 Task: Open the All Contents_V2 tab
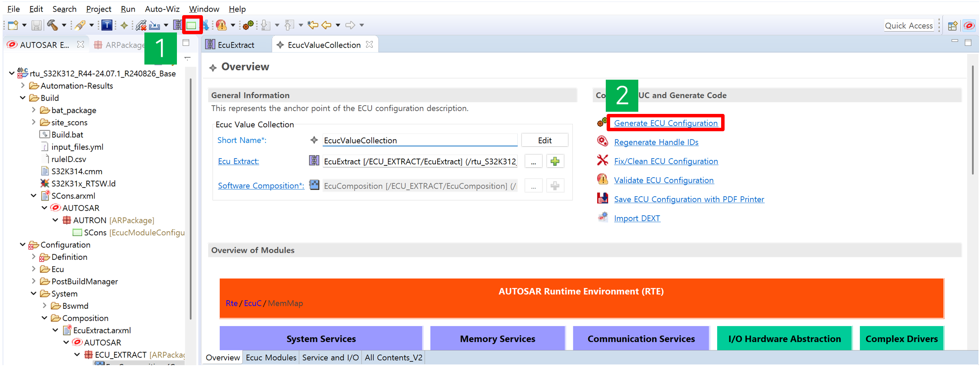(x=393, y=357)
